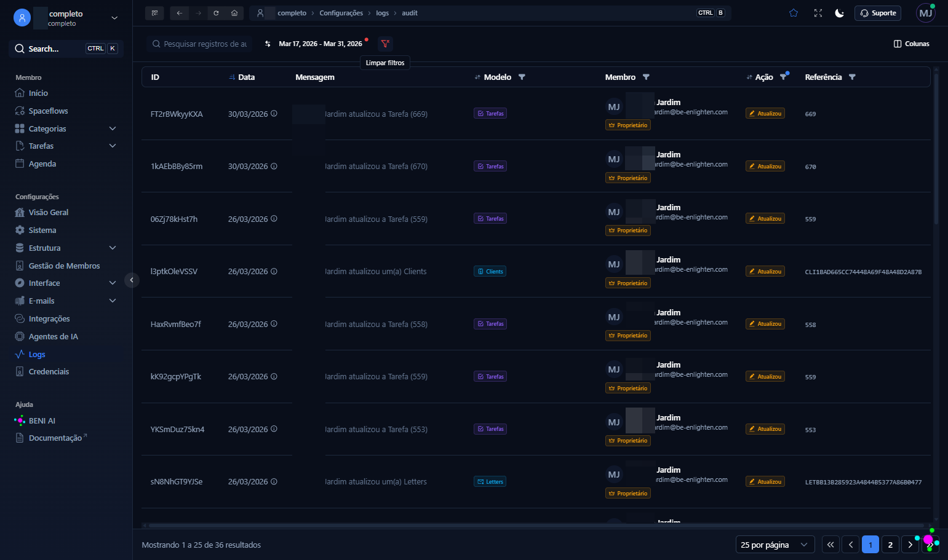Image resolution: width=948 pixels, height=560 pixels.
Task: Click the home icon in the top toolbar
Action: [x=234, y=13]
